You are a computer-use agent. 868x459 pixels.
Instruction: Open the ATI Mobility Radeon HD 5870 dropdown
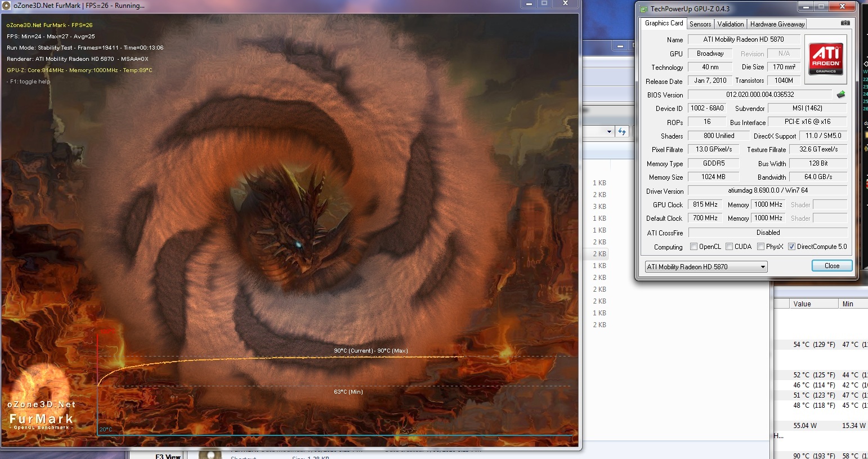pos(706,267)
